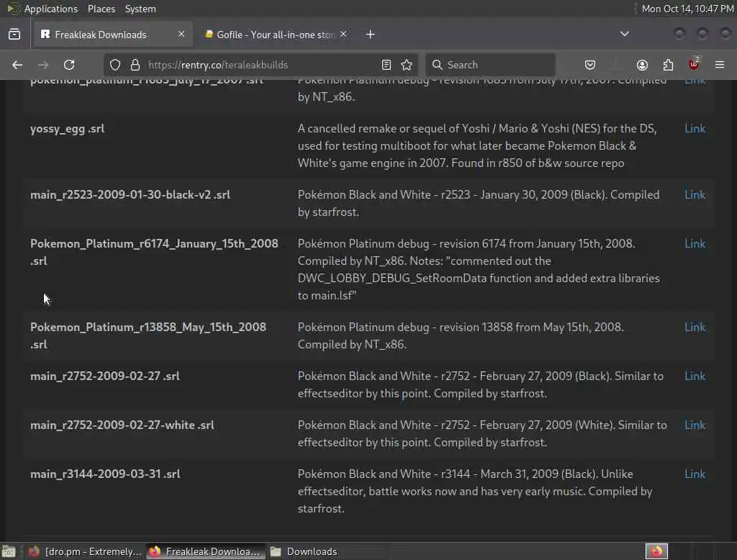
Task: Click show desktop icon in taskbar
Action: (x=9, y=551)
